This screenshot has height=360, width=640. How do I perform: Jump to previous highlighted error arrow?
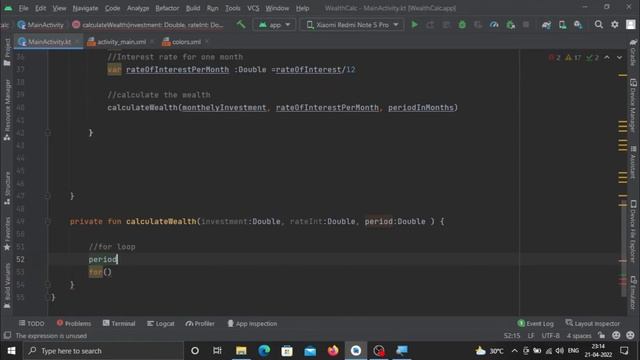point(607,58)
